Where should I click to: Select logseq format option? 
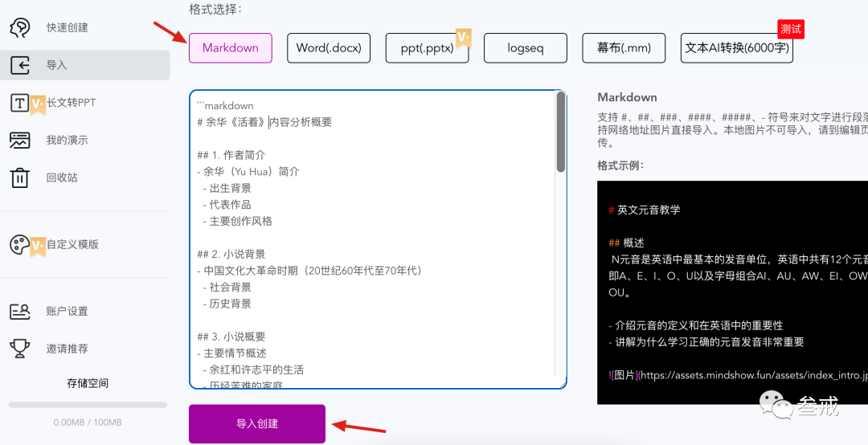point(526,48)
